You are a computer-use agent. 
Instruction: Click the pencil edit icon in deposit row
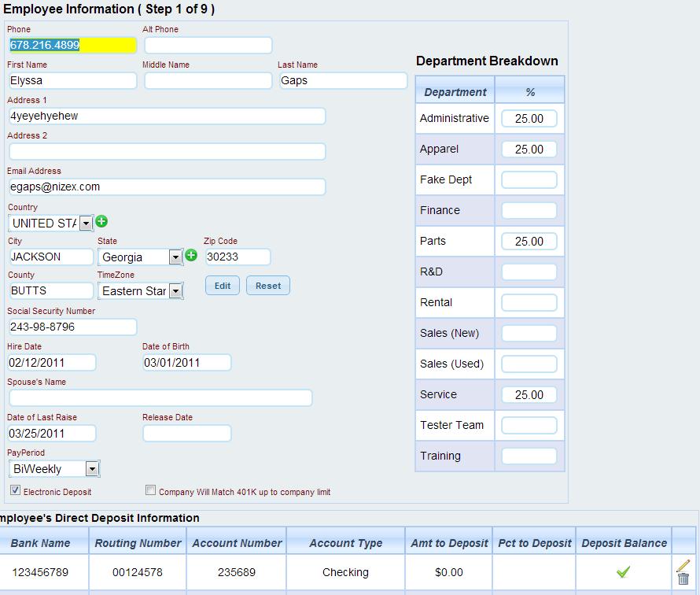click(683, 565)
